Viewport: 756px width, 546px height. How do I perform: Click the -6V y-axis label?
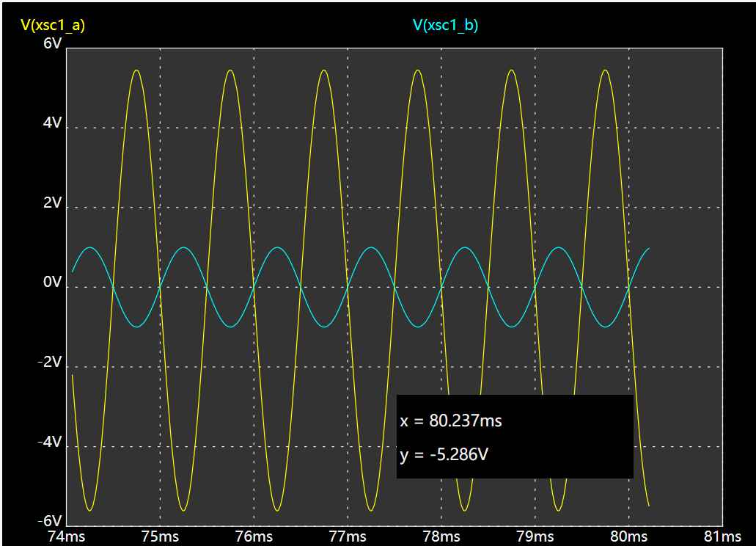(x=50, y=521)
